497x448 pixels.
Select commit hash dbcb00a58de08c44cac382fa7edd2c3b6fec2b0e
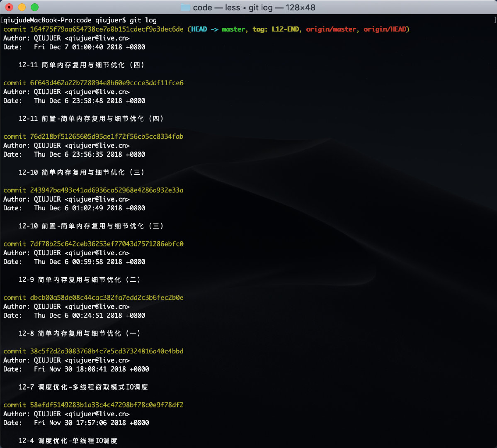click(x=107, y=297)
